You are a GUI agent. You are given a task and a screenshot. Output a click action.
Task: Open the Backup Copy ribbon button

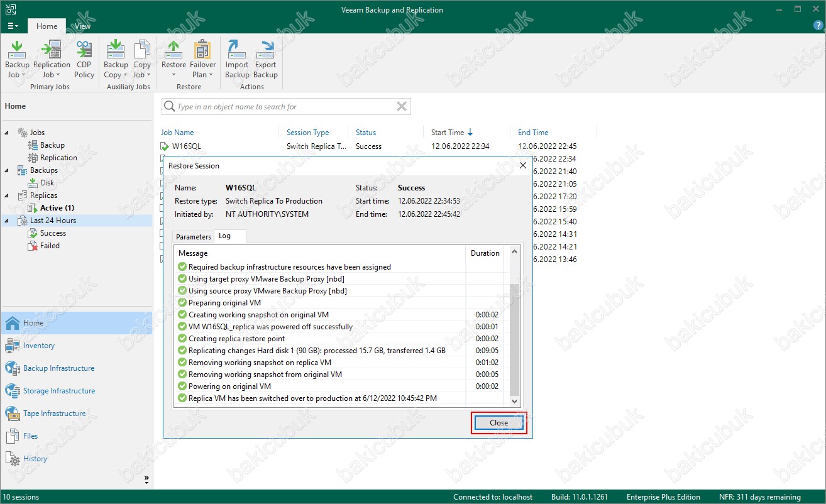[116, 60]
